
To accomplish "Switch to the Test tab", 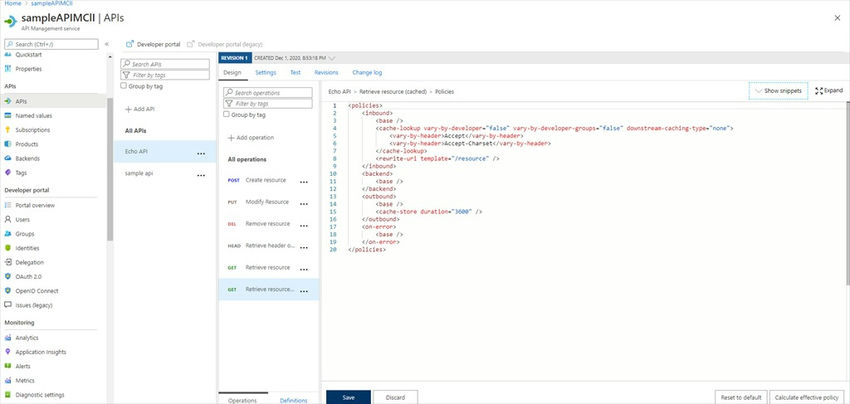I will point(295,72).
